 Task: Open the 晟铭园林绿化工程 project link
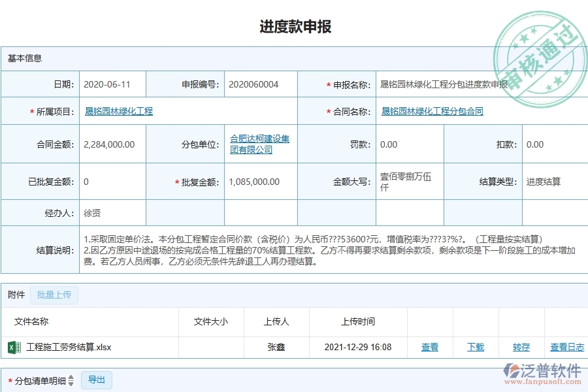click(x=118, y=111)
